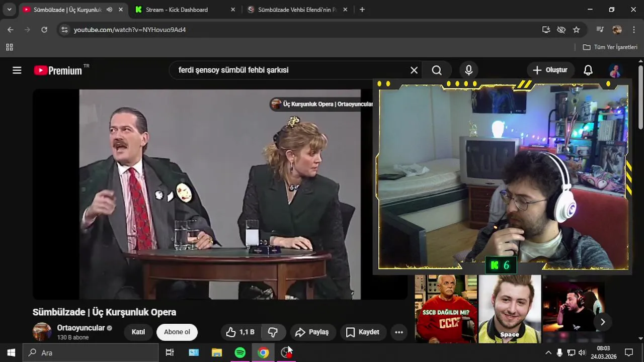Viewport: 644px width, 362px height.
Task: Bookmark this page with star icon
Action: click(577, 30)
